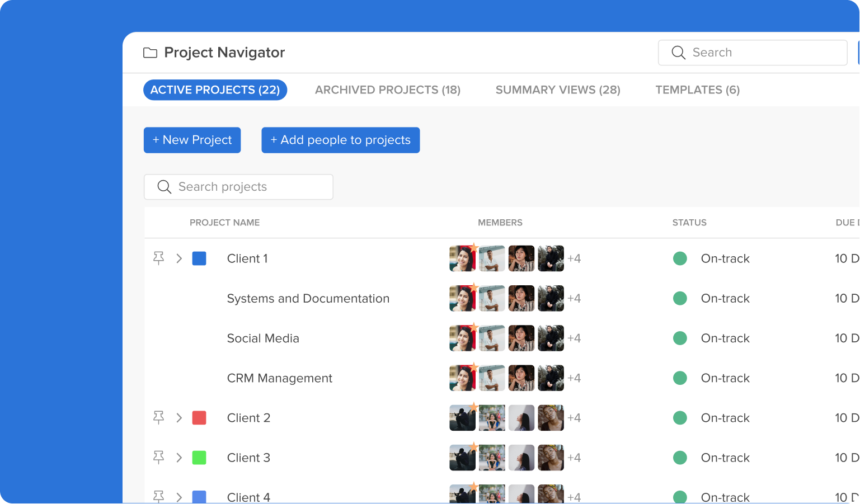
Task: Click the green status dot for Social Media
Action: click(x=680, y=338)
